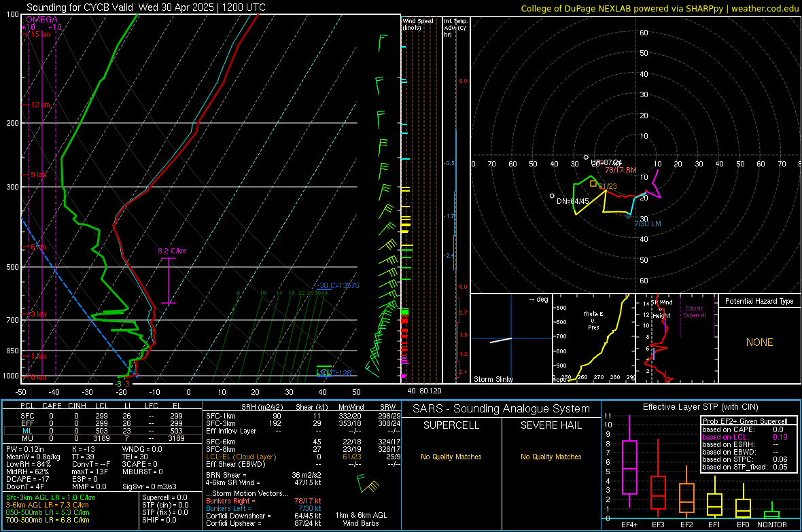Click the '-30 C=13575' level label

coord(338,285)
